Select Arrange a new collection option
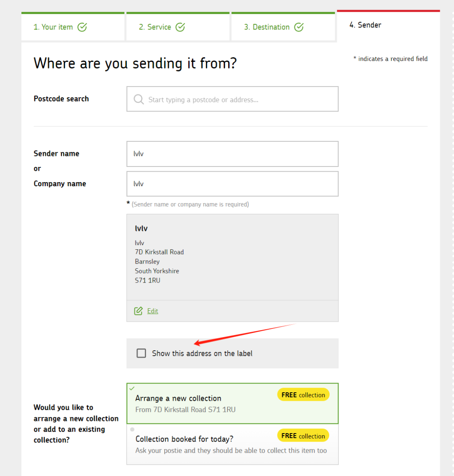454x476 pixels. click(x=232, y=403)
